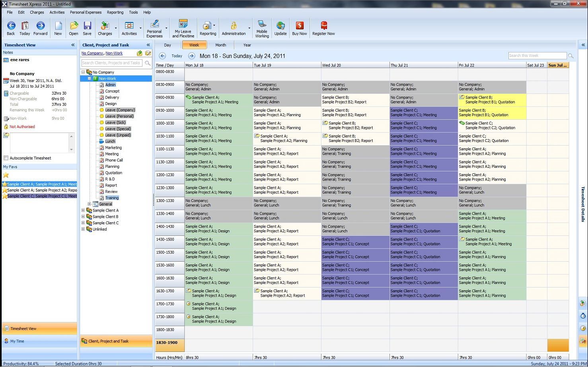Switch to the Month view tab
Image resolution: width=588 pixels, height=367 pixels.
pyautogui.click(x=220, y=45)
